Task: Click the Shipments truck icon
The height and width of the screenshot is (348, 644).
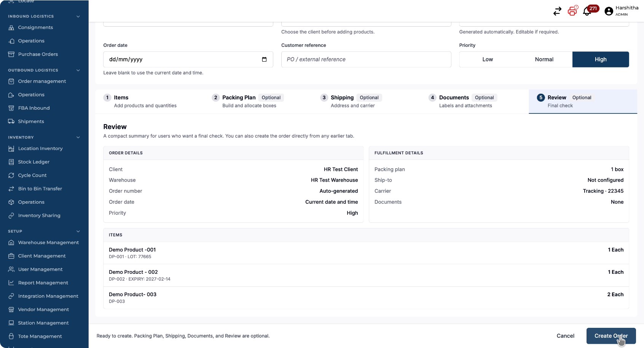Action: (11, 121)
